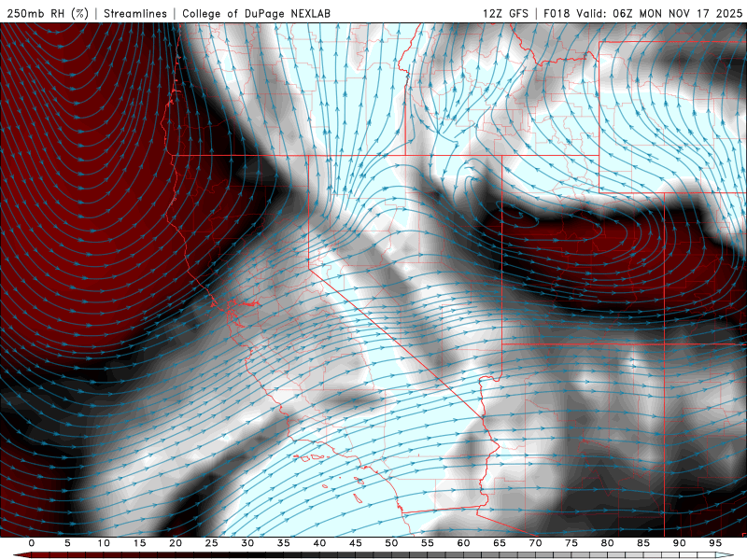Click the '0' colorbar scale label
Screen dimensions: 747x560
coord(32,543)
